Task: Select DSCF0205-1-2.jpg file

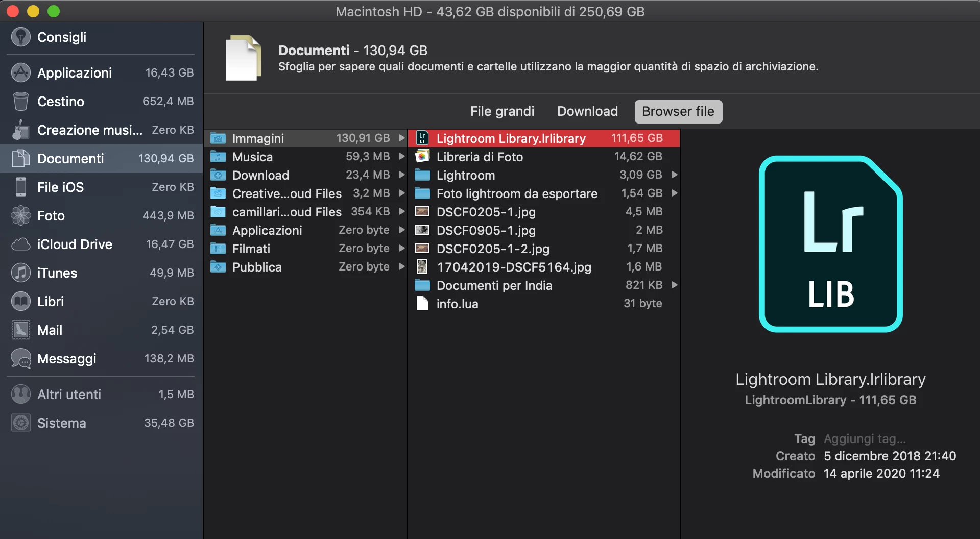Action: point(544,248)
